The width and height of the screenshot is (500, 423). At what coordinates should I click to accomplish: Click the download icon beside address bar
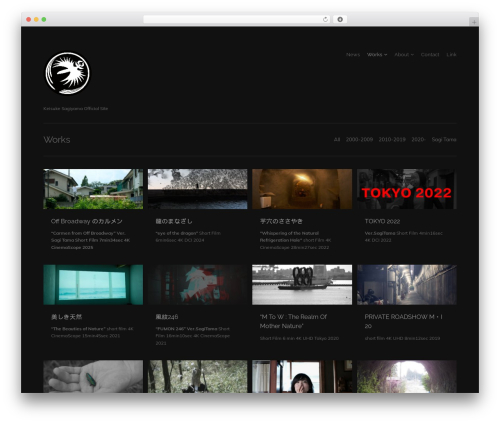(340, 19)
